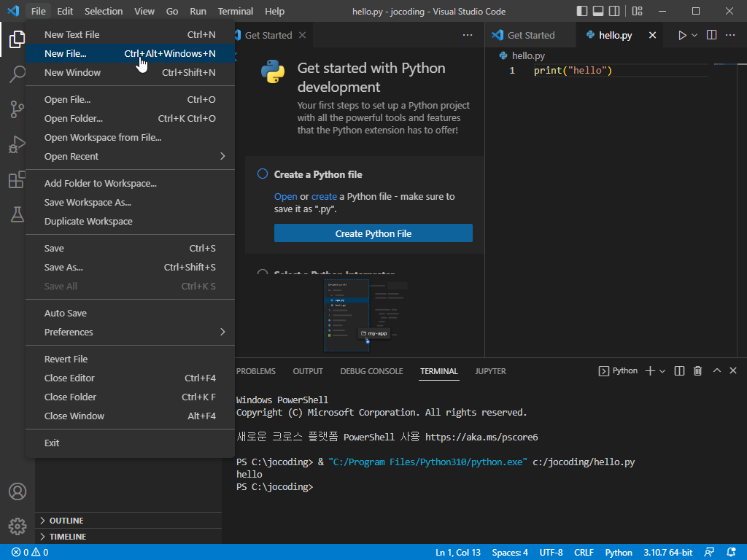Choose New File... menu entry
This screenshot has width=747, height=560.
click(x=130, y=53)
